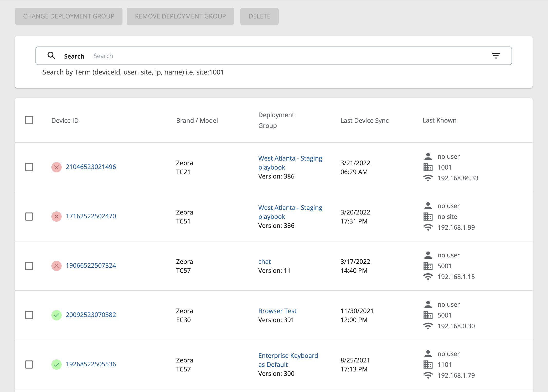
Task: Click wifi icon next to 192.168.1.79
Action: pyautogui.click(x=428, y=375)
